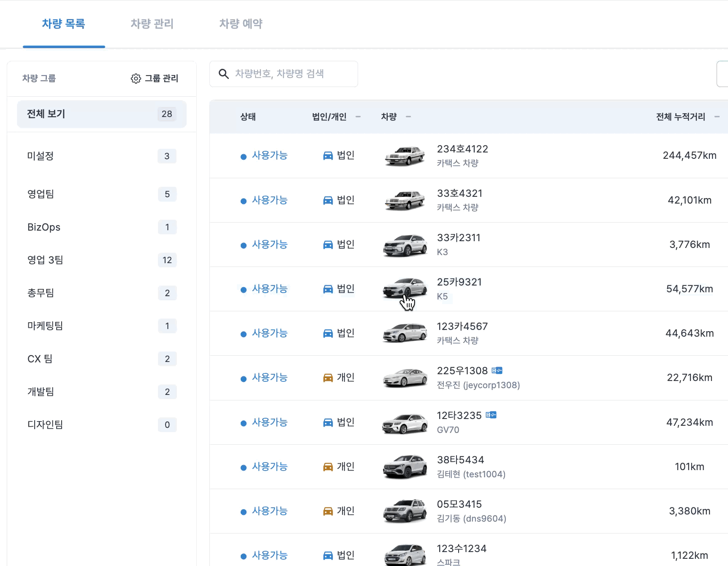The height and width of the screenshot is (566, 728).
Task: Switch to the 차량 관리 tab
Action: (x=152, y=24)
